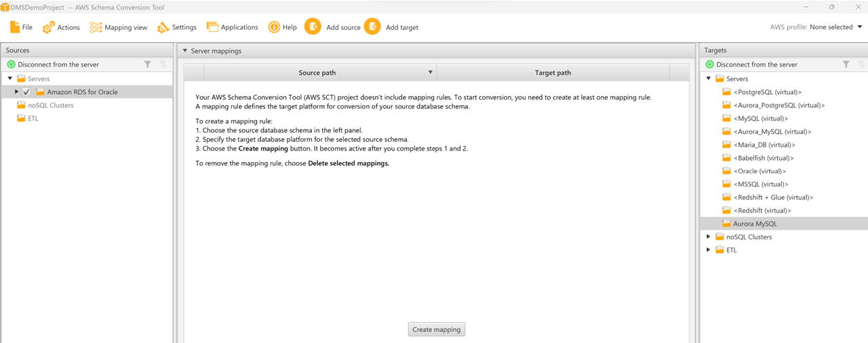Click the Servers folder icon in Targets
Image resolution: width=868 pixels, height=343 pixels.
[x=719, y=79]
